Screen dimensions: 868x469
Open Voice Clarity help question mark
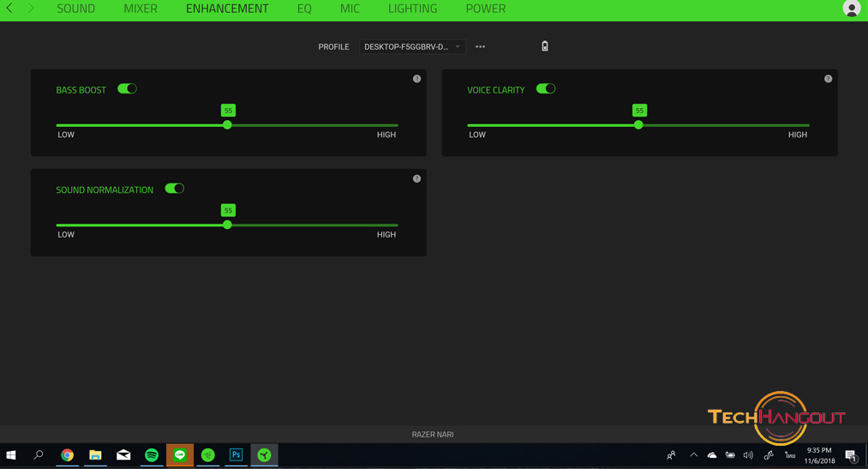[x=828, y=79]
